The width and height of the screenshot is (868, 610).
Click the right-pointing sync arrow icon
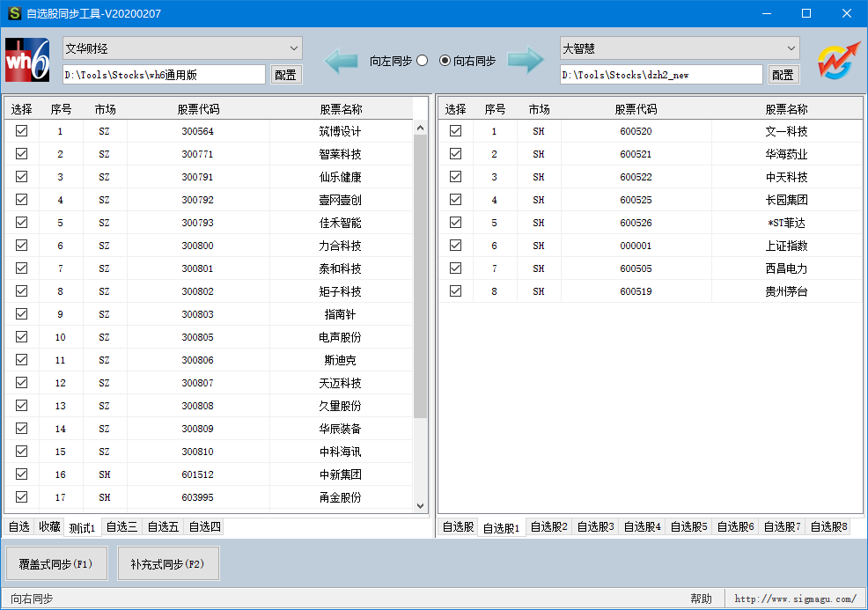click(526, 61)
